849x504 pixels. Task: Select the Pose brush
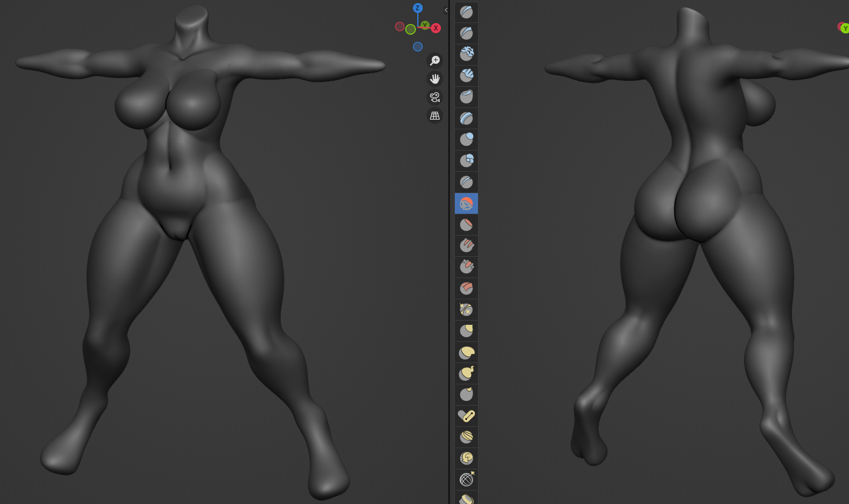coord(466,416)
